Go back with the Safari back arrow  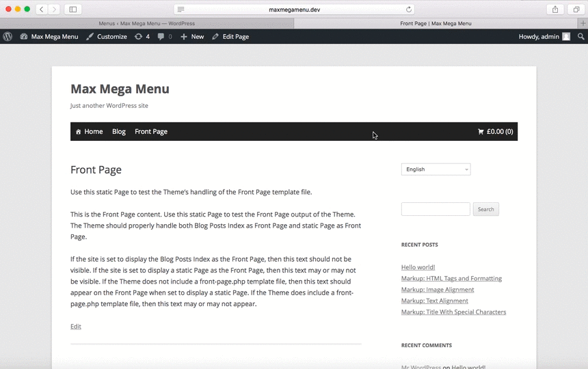coord(41,10)
